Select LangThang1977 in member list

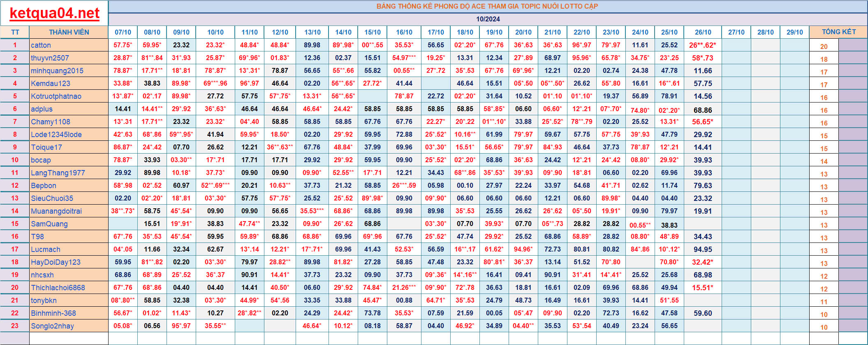pos(58,173)
